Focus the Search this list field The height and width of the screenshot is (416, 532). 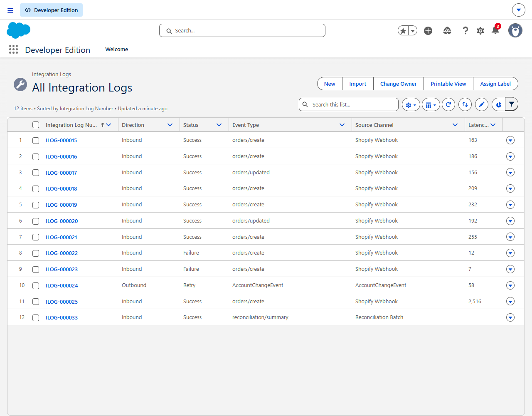click(x=349, y=104)
